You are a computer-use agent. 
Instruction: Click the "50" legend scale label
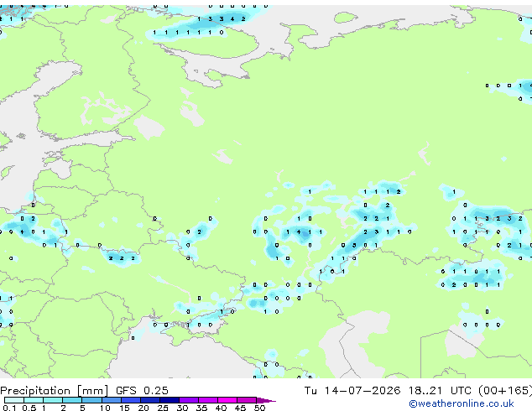coord(259,408)
